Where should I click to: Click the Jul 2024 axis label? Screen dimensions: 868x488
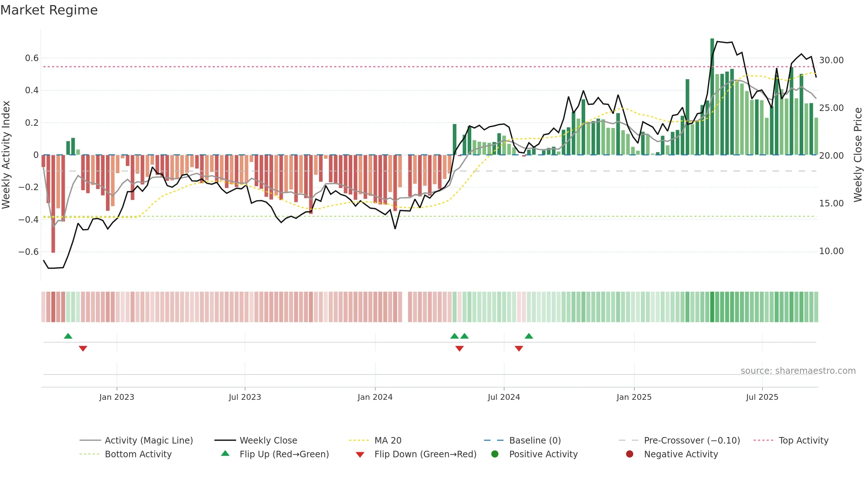(x=504, y=397)
